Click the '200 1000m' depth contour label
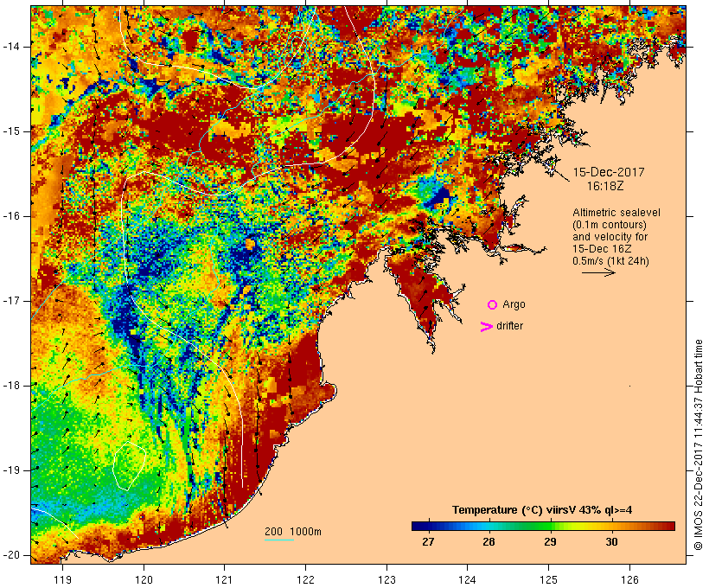The height and width of the screenshot is (588, 709). tap(293, 532)
